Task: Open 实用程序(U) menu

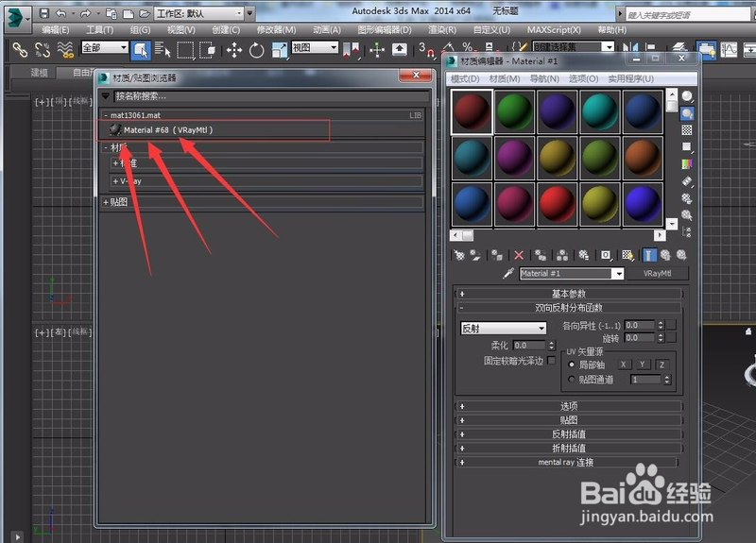Action: (x=630, y=78)
